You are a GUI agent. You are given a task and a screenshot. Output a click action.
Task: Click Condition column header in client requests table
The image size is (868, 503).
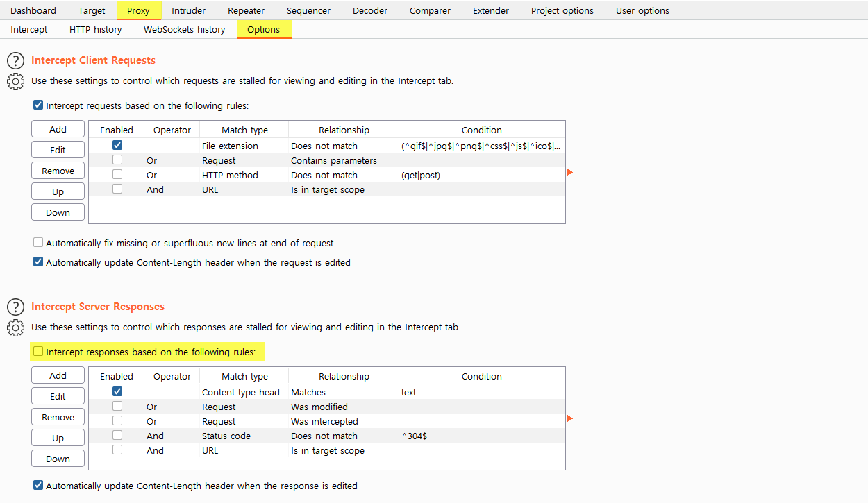[482, 130]
